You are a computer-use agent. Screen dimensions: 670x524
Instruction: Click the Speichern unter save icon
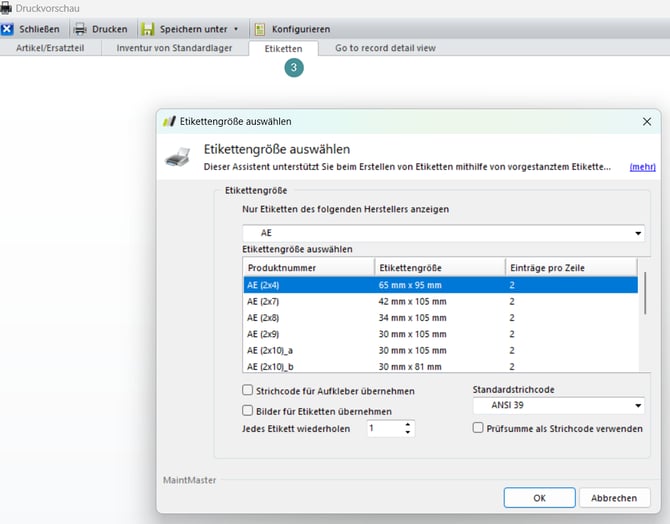click(x=148, y=29)
